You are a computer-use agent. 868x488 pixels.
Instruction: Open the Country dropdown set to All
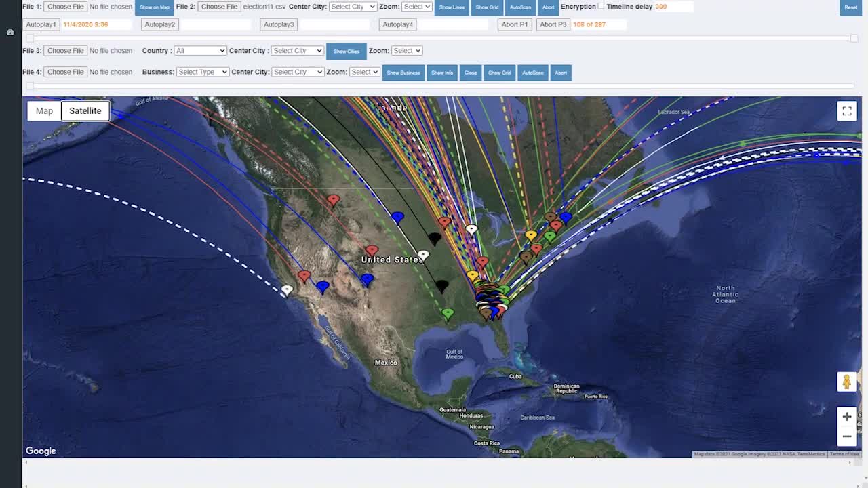[x=200, y=51]
